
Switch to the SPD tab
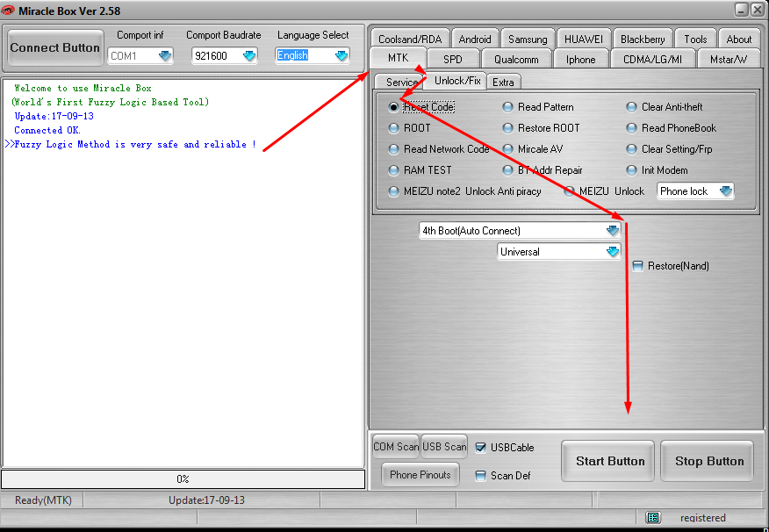click(x=453, y=60)
